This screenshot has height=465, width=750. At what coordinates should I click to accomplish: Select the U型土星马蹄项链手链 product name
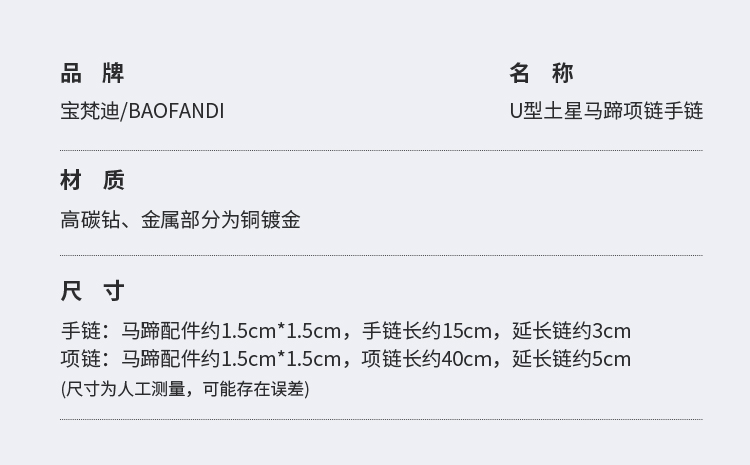606,110
